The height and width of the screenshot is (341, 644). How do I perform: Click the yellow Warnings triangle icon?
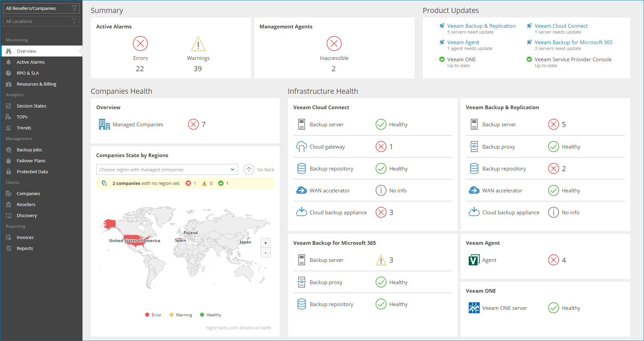coord(198,43)
